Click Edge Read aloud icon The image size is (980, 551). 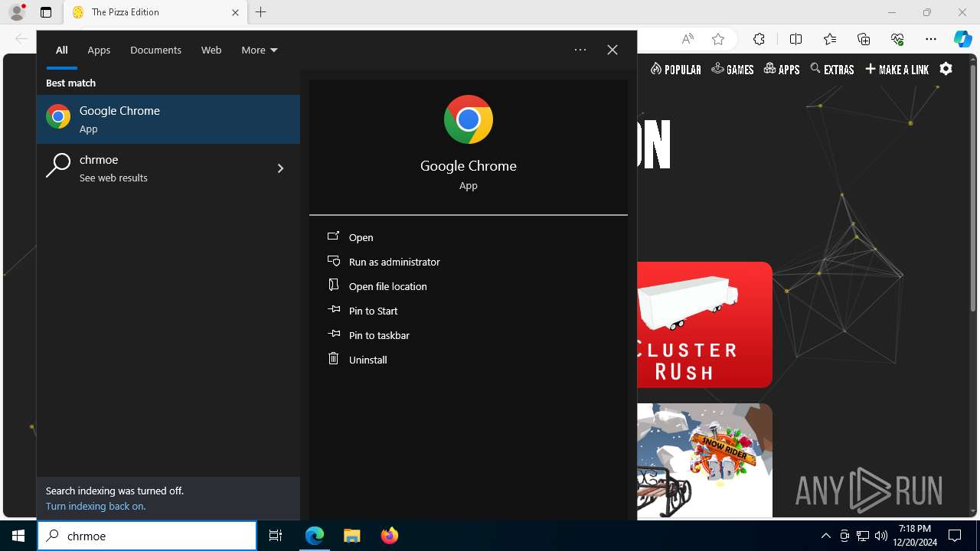[x=688, y=39]
